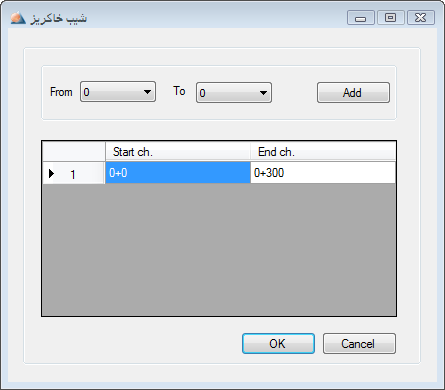Sort by the Start ch. column header
This screenshot has width=445, height=390.
coord(178,152)
